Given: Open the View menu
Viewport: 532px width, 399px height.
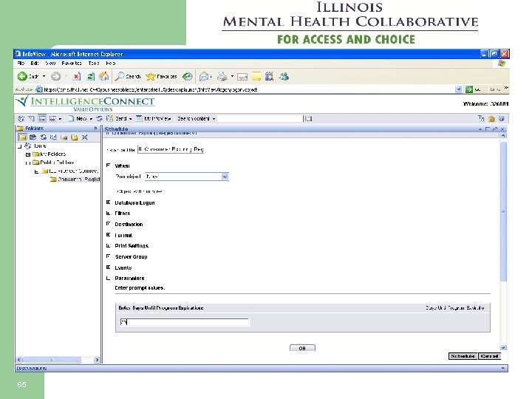Looking at the screenshot, I should tap(50, 63).
